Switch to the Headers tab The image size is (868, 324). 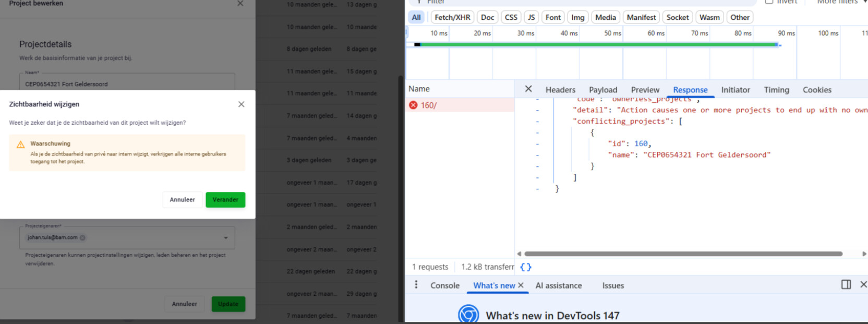coord(560,90)
